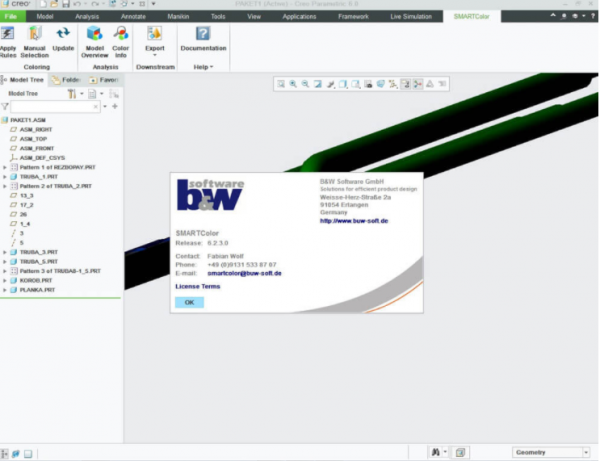This screenshot has width=600, height=461.
Task: Click the add plus button beside the filter
Action: (x=115, y=106)
